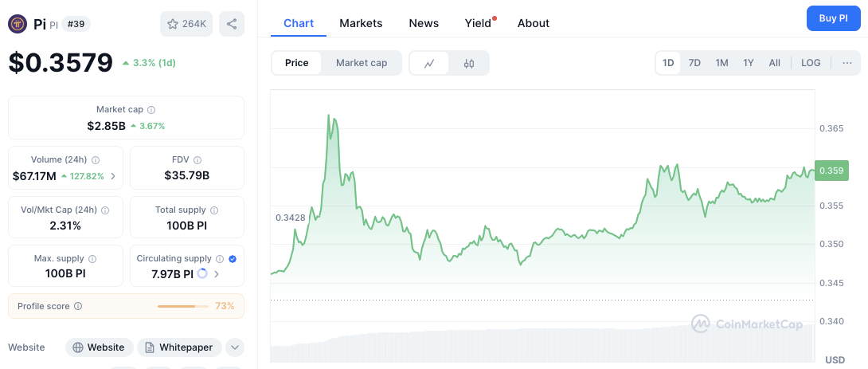Click the 7.97B PI circulating supply value
The width and height of the screenshot is (868, 369).
click(x=172, y=273)
